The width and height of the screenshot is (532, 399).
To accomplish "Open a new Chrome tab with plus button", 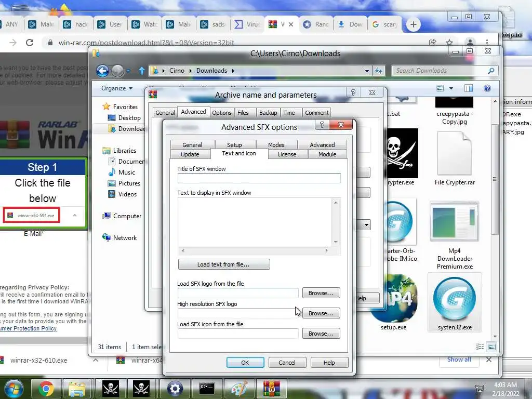I will coord(413,24).
